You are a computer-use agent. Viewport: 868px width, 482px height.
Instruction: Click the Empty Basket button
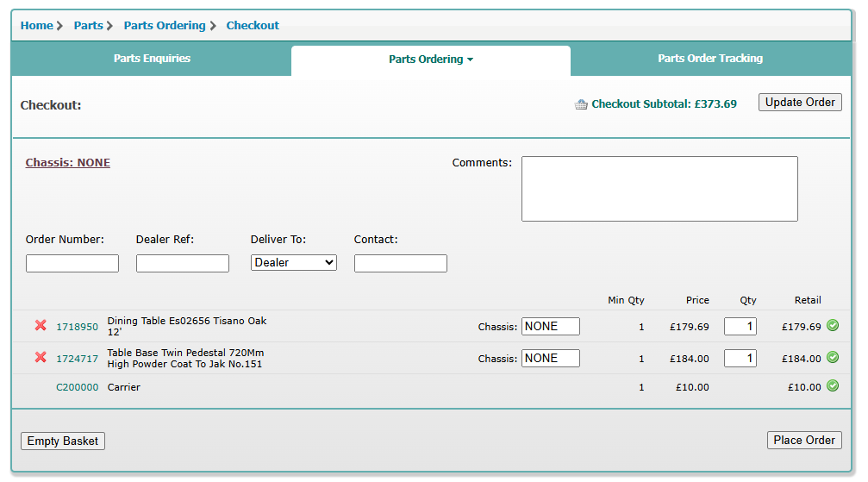(x=63, y=441)
